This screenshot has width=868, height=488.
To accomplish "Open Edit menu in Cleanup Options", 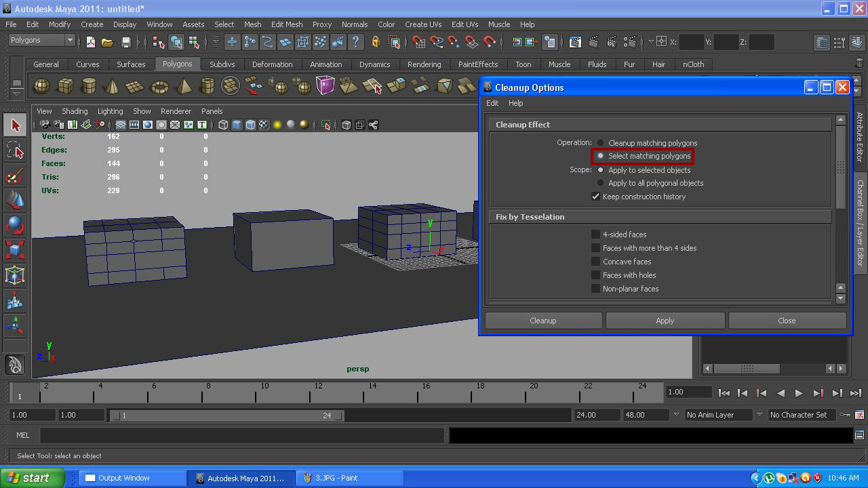I will click(x=492, y=103).
